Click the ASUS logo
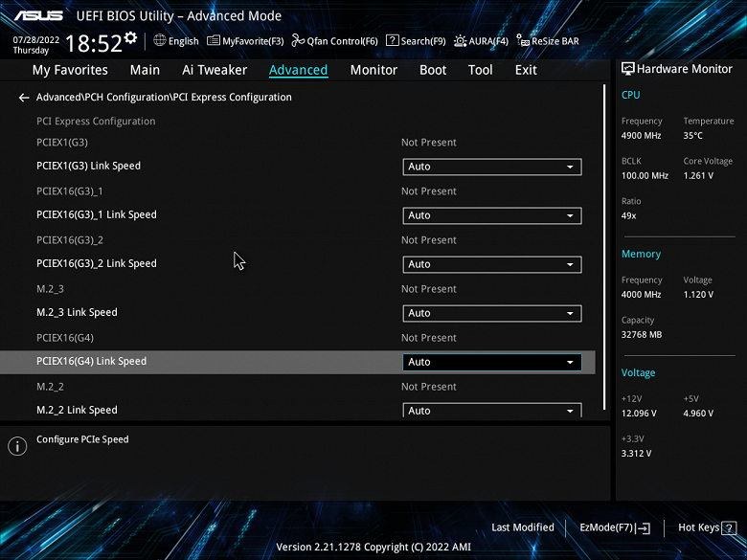The image size is (747, 560). [38, 15]
